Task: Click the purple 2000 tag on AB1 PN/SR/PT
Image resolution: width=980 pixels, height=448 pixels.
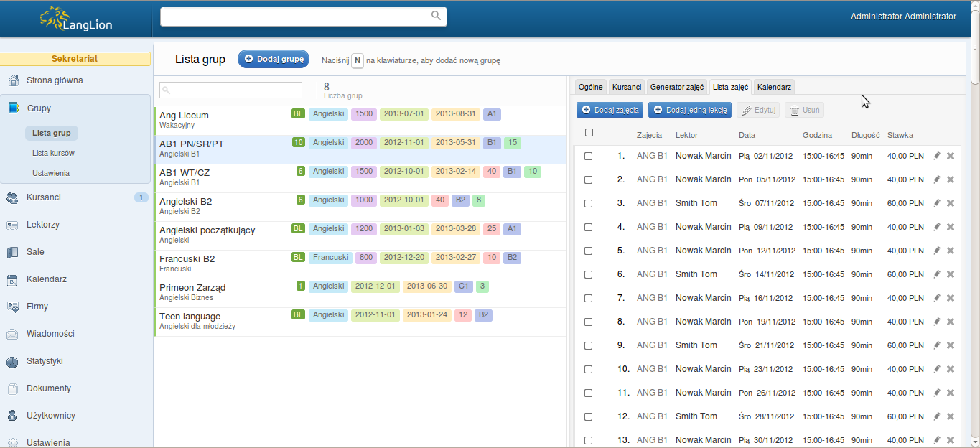Action: 364,143
